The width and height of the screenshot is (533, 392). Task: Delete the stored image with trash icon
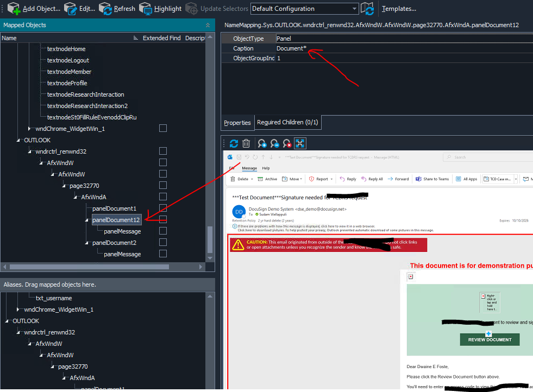click(246, 143)
